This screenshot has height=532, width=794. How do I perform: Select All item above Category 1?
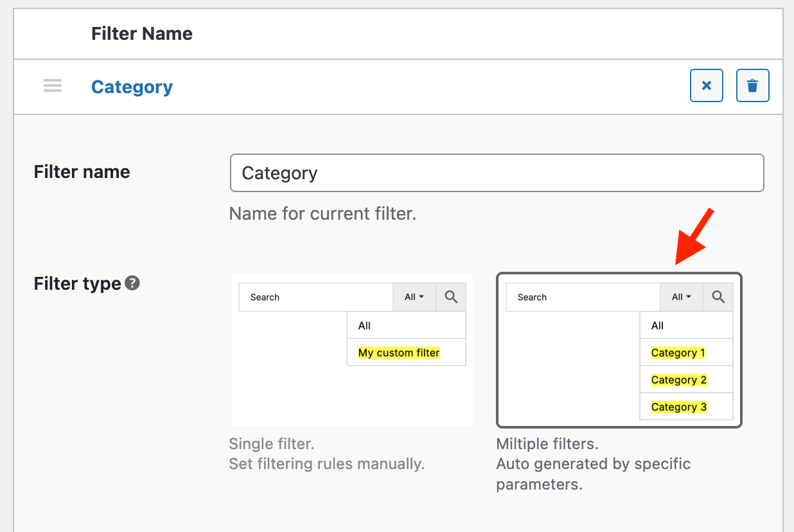pyautogui.click(x=657, y=326)
